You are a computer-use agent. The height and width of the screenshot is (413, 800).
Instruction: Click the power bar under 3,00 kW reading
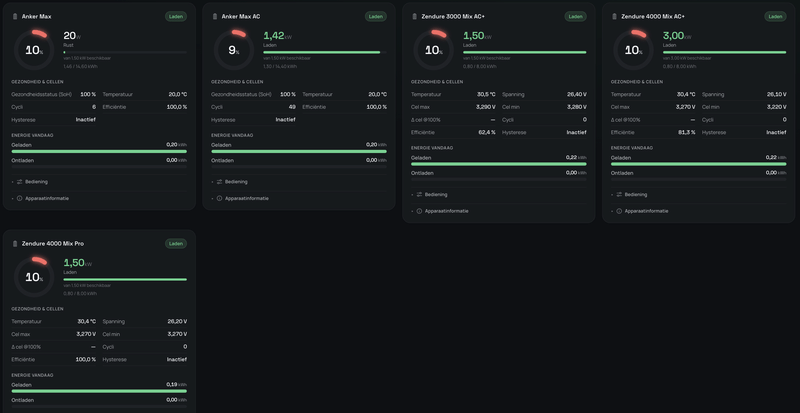(x=724, y=52)
